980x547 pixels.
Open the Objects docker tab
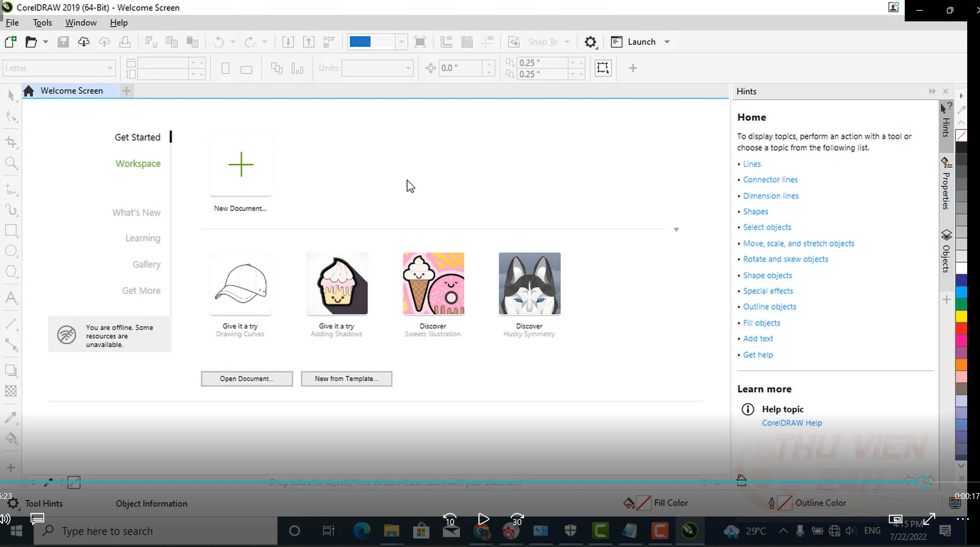(946, 251)
